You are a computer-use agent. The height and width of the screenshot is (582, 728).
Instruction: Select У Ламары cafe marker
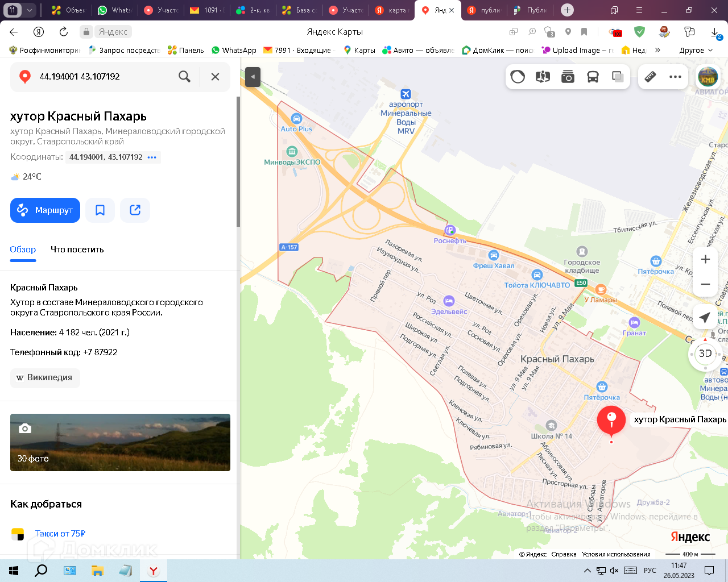601,290
